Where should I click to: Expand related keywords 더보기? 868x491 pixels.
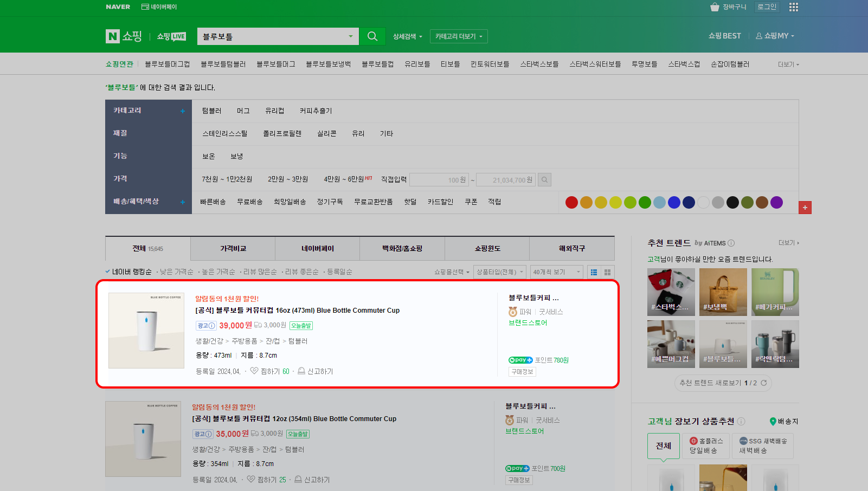click(788, 64)
